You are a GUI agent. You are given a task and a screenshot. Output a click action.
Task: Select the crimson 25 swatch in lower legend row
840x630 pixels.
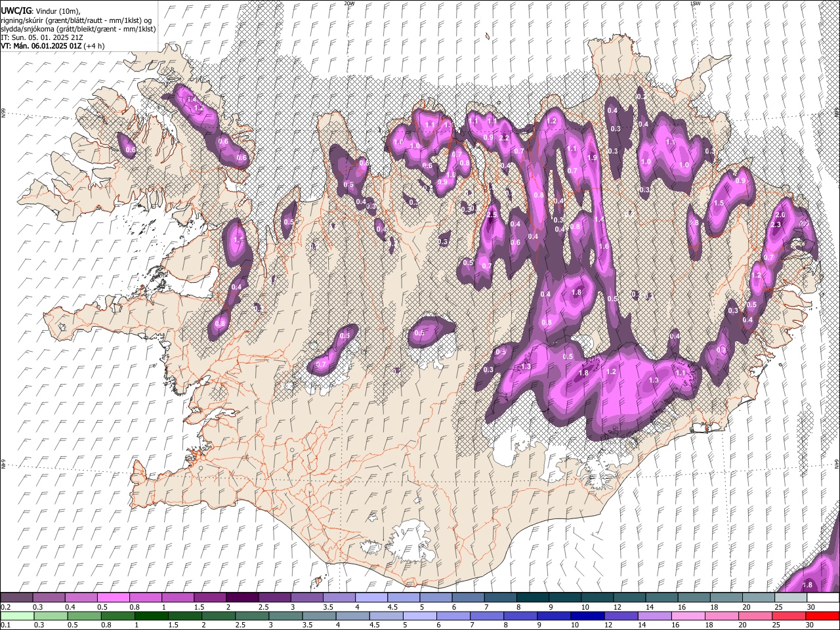[x=788, y=616]
